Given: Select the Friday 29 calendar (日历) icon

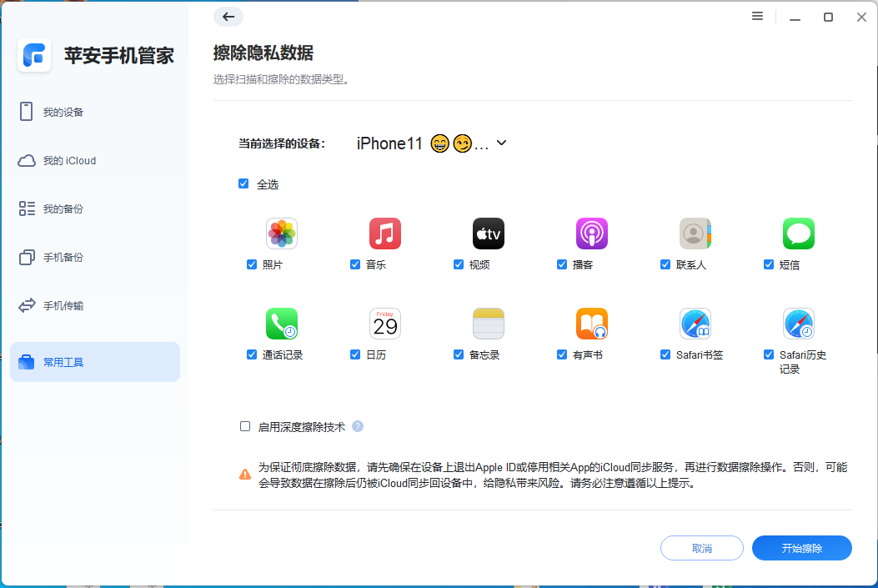Looking at the screenshot, I should (384, 323).
